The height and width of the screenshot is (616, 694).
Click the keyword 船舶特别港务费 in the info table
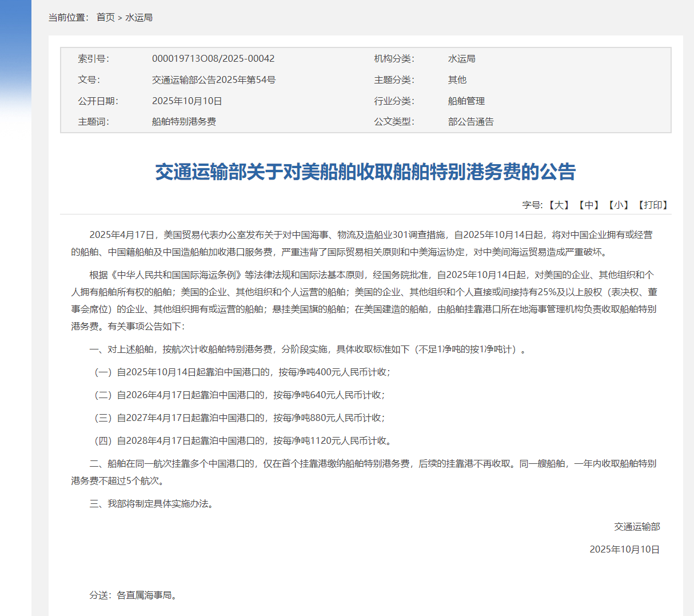[184, 122]
